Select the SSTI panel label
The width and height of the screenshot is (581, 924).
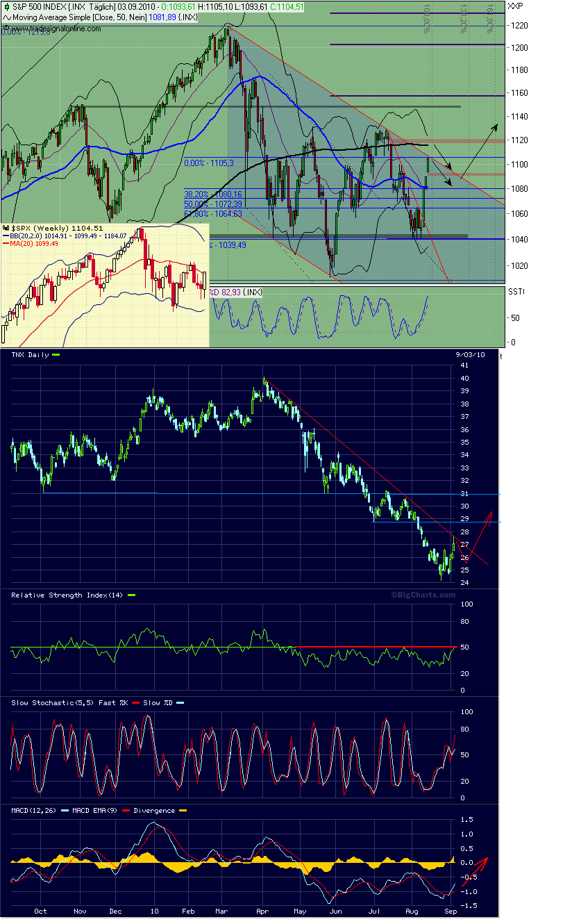[x=515, y=293]
